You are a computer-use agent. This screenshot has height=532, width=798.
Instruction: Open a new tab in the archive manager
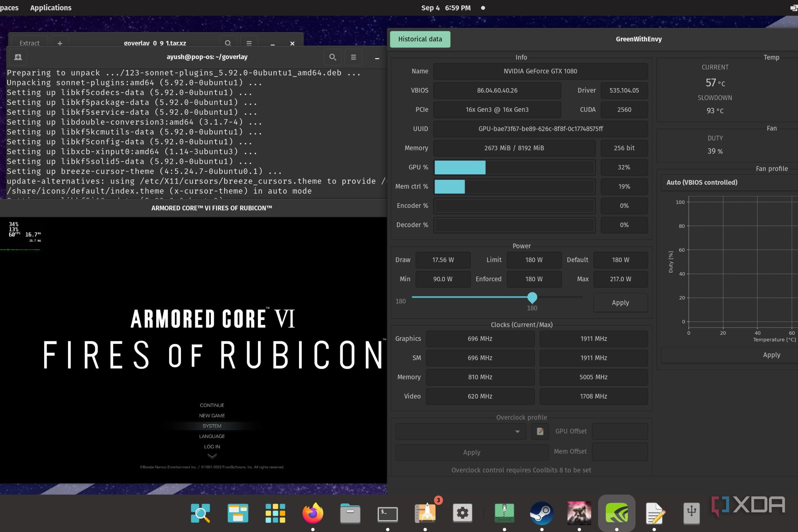pyautogui.click(x=60, y=43)
